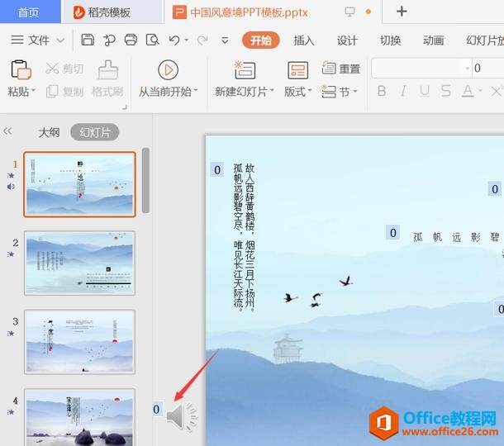Select slide 4 thumbnail
Screen dimensions: 504x446
pyautogui.click(x=79, y=417)
